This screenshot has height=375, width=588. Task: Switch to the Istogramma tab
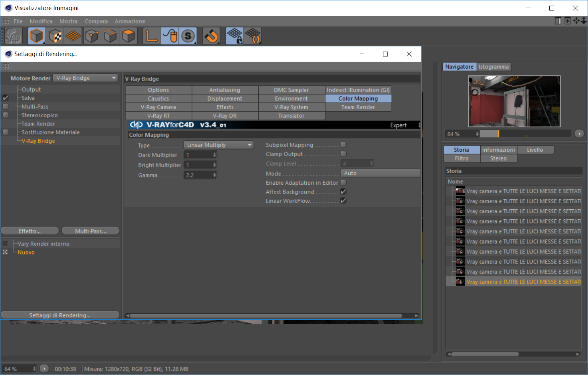tap(494, 67)
